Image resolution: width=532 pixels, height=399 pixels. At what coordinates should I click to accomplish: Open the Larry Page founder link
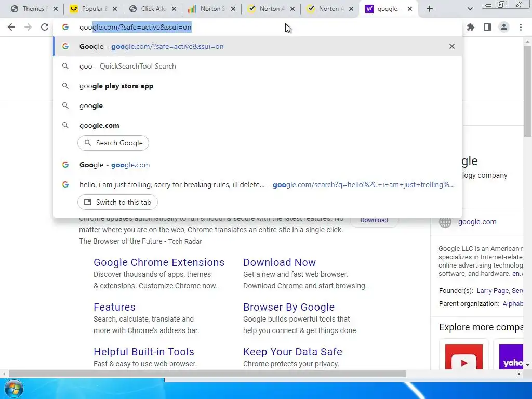point(493,291)
